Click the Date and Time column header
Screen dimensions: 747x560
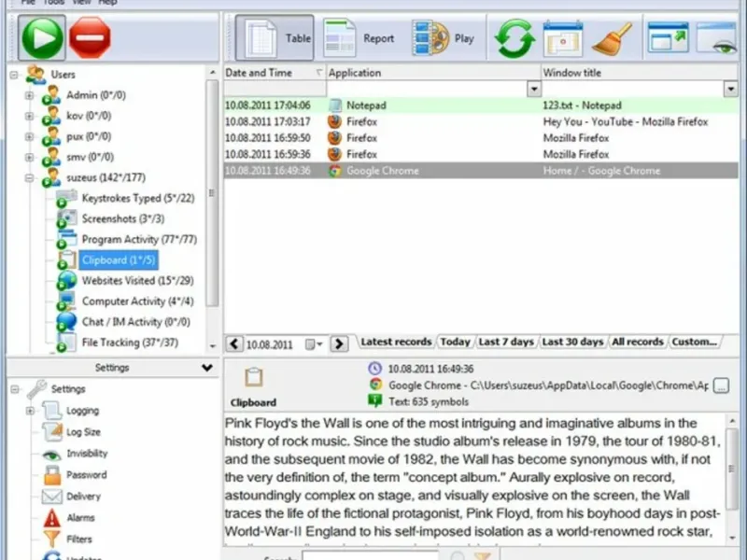click(275, 73)
